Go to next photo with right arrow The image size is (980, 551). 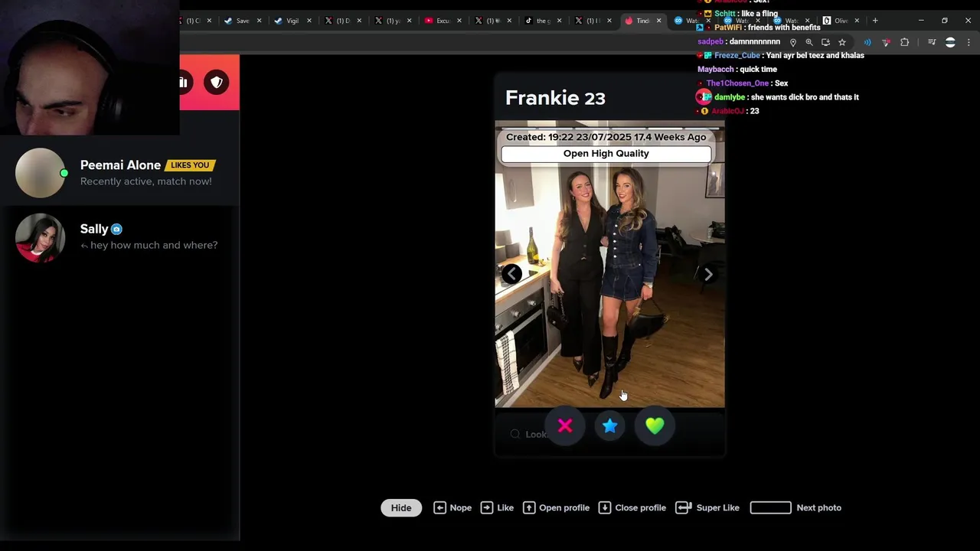pos(708,274)
